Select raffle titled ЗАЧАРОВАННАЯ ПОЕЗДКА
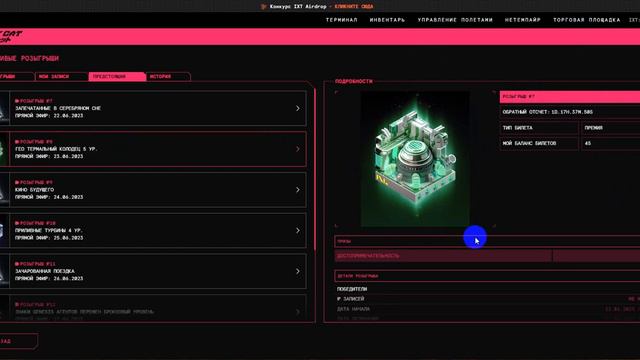Screen dimensions: 640x360 click(x=45, y=271)
